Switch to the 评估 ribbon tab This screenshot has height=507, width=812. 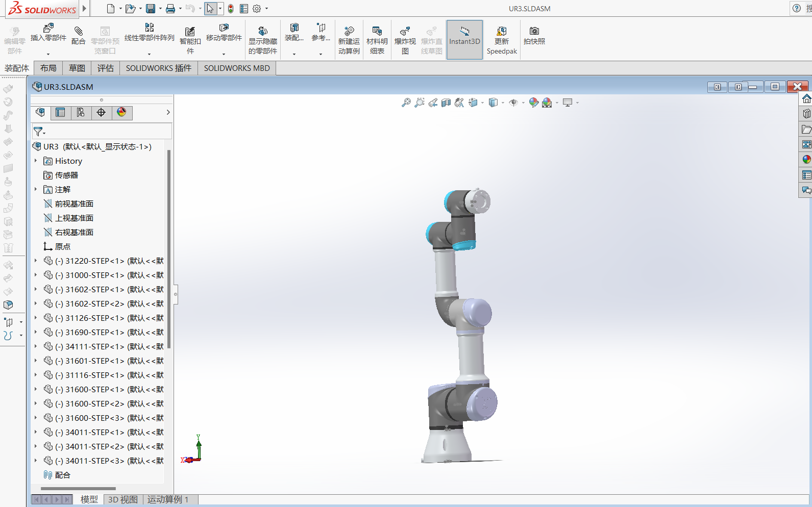point(106,68)
